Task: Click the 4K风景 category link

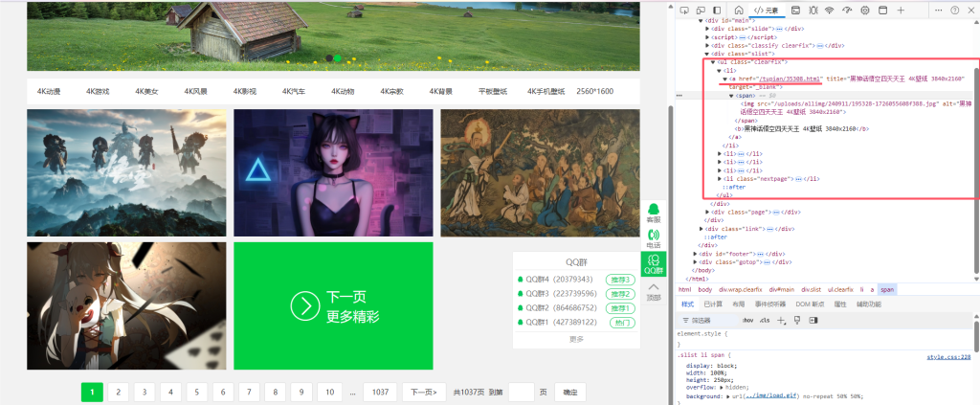Action: pos(195,91)
